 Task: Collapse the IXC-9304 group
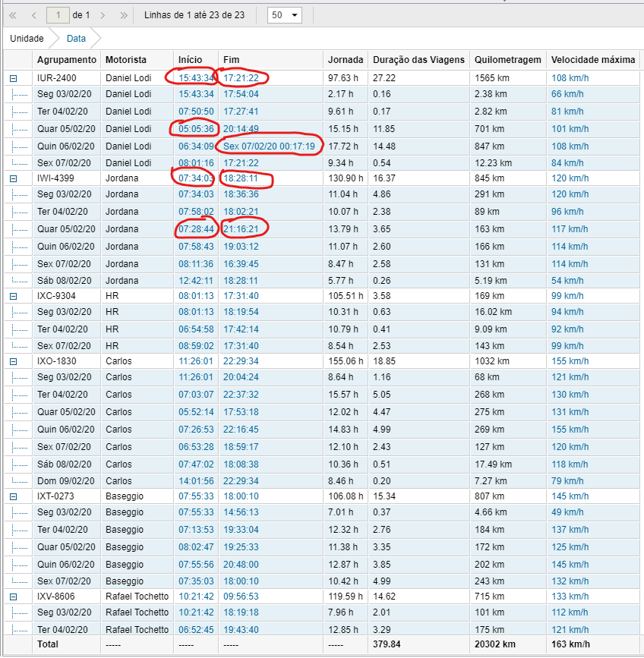pyautogui.click(x=13, y=295)
